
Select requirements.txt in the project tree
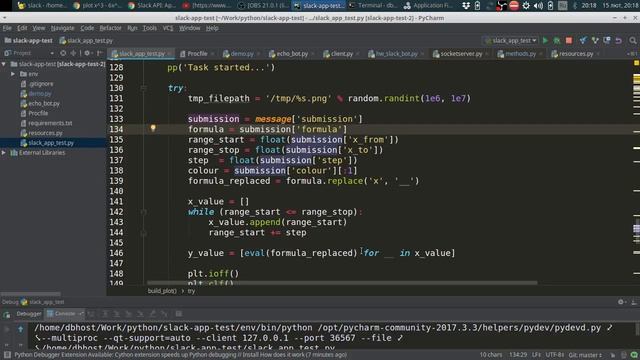coord(50,123)
